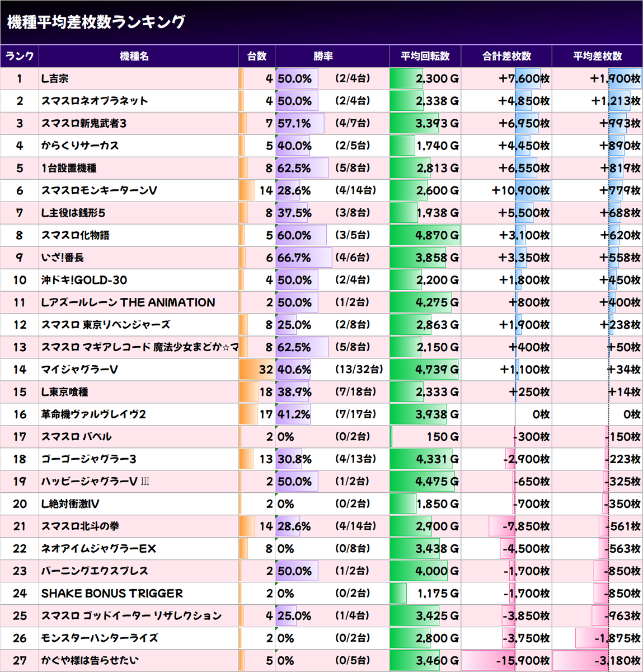This screenshot has width=643, height=672.
Task: Select machine name 革命機ヴァルヴレイヴ2
Action: click(93, 414)
